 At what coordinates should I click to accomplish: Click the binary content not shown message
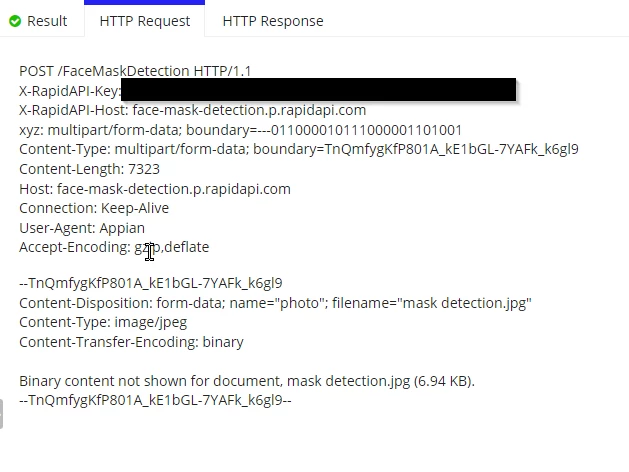pyautogui.click(x=247, y=381)
